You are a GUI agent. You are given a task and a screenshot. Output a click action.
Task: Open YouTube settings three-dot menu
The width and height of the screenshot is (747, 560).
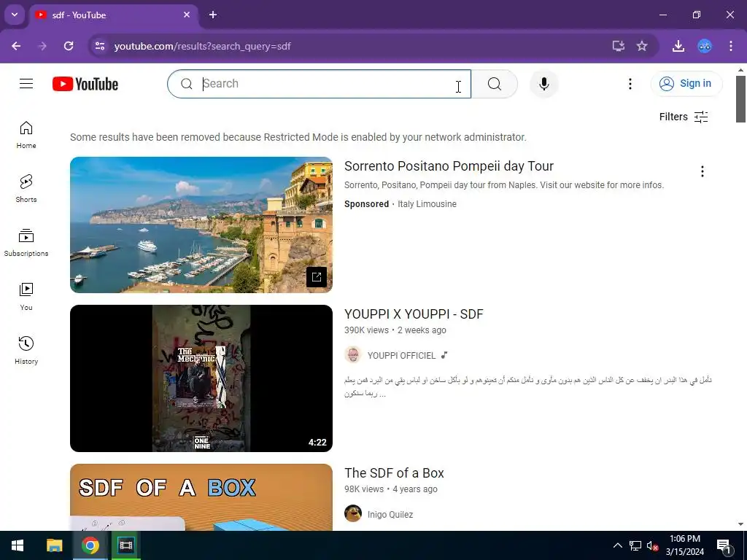pos(630,84)
